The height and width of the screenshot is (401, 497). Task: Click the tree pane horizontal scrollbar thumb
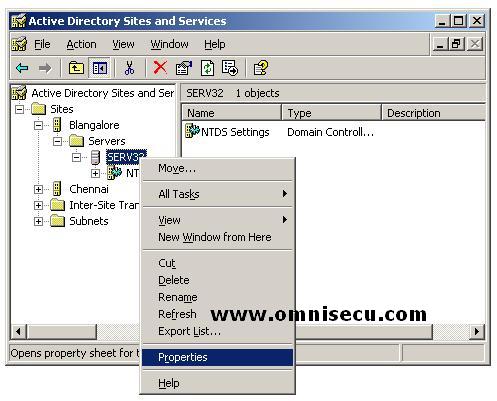point(61,332)
